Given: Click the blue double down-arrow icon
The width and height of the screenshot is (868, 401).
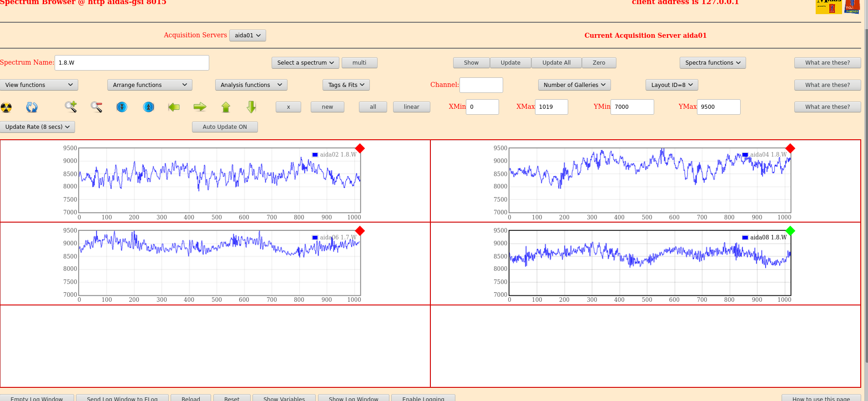Looking at the screenshot, I should [x=122, y=107].
